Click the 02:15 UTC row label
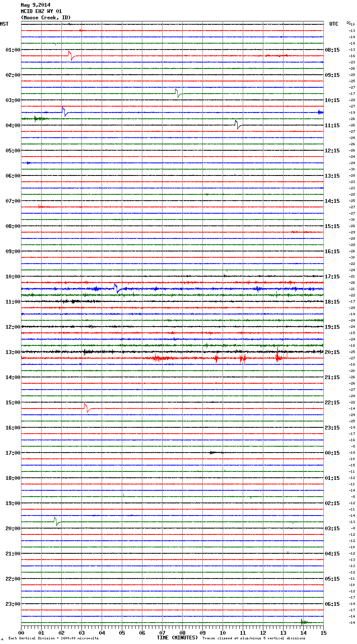Image resolution: width=357 pixels, height=644 pixels. click(x=332, y=503)
